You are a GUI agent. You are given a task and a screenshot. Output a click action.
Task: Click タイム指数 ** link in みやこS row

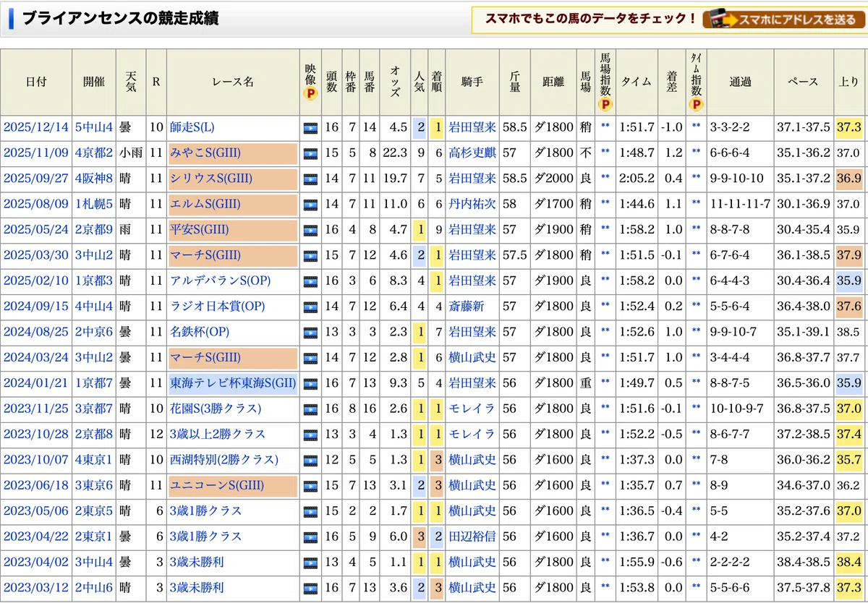pyautogui.click(x=696, y=153)
